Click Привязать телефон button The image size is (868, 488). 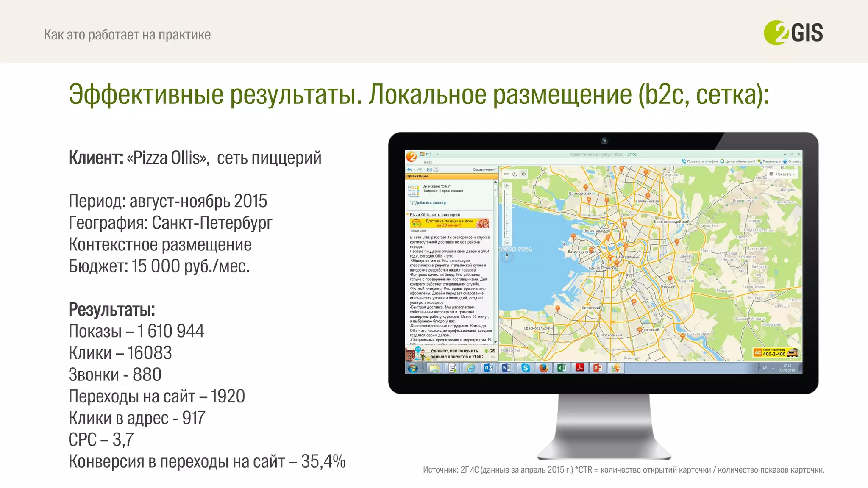699,161
